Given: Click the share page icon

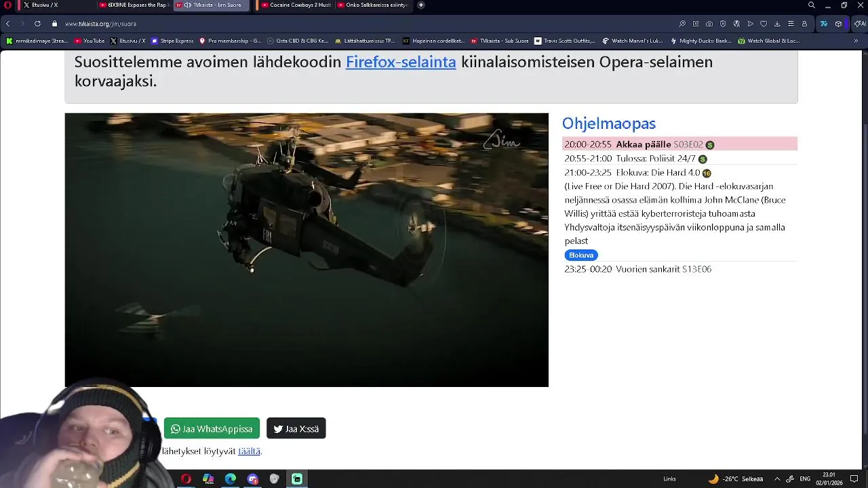Looking at the screenshot, I should [x=696, y=24].
